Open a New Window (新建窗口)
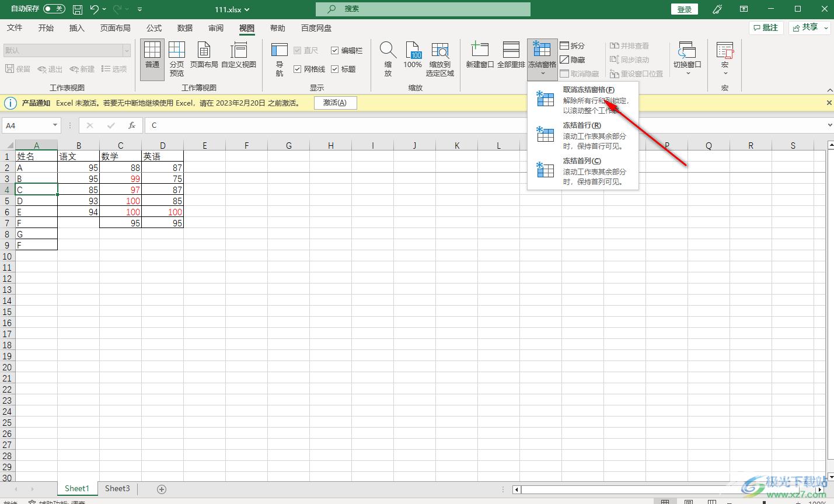The width and height of the screenshot is (834, 504). [x=480, y=55]
